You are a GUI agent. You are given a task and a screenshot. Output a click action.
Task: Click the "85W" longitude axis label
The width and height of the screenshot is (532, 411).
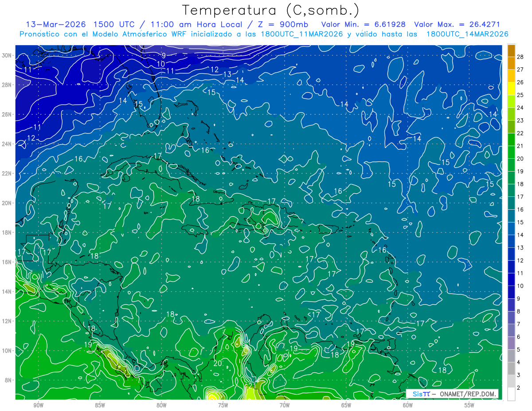(100, 405)
